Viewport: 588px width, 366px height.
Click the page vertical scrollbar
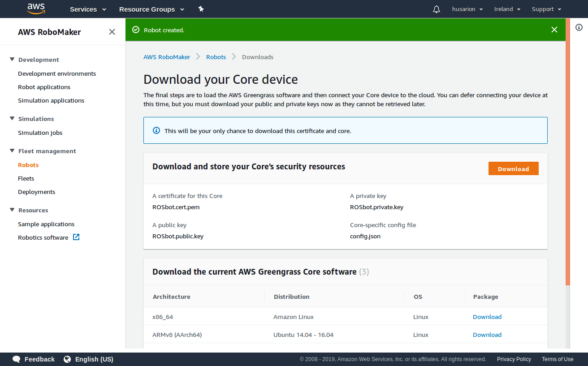click(568, 151)
